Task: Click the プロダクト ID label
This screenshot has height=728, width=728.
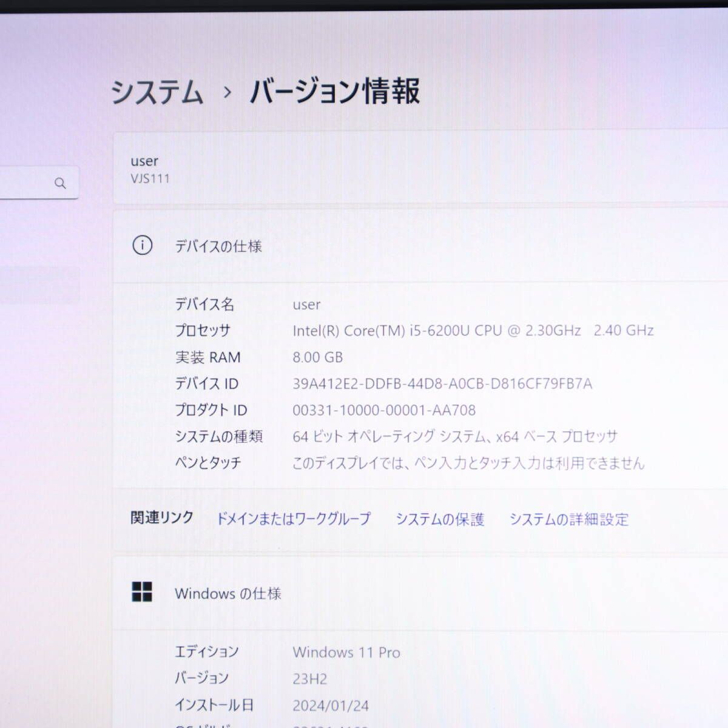Action: coord(211,410)
